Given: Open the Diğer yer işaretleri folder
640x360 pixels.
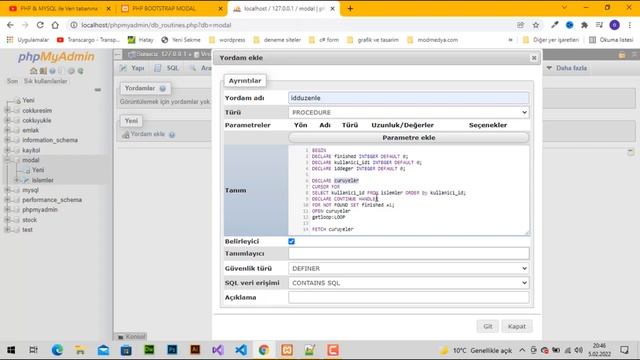Looking at the screenshot, I should pos(551,40).
